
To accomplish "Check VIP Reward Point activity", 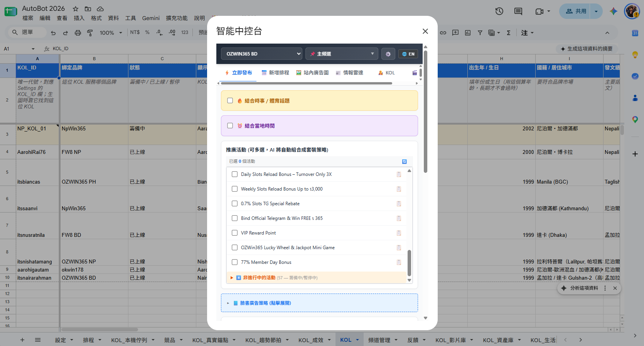I will pos(234,233).
